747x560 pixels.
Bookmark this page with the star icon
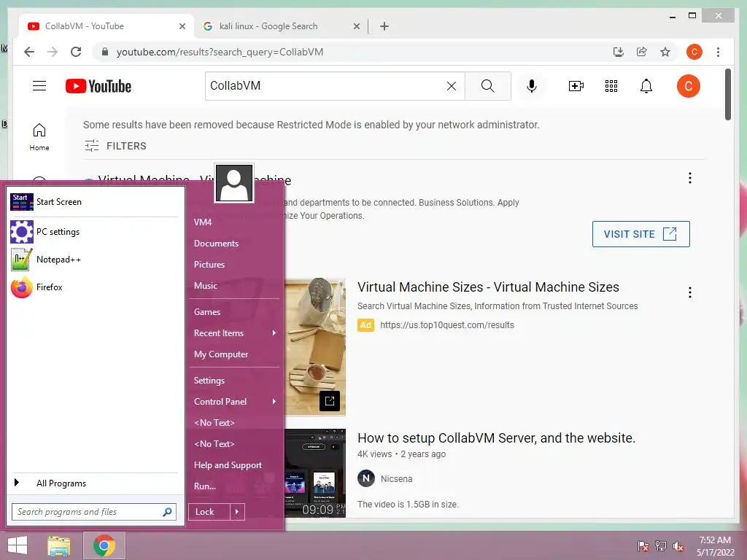pos(665,52)
